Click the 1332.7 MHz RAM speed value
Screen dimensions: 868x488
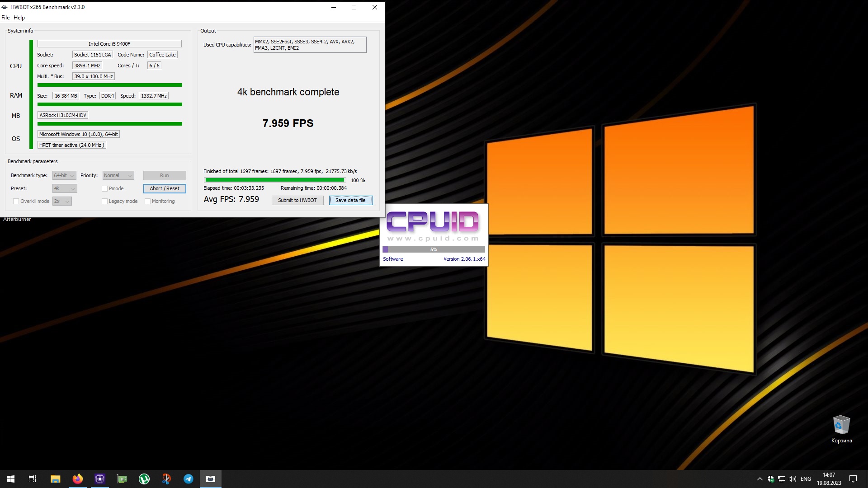154,96
